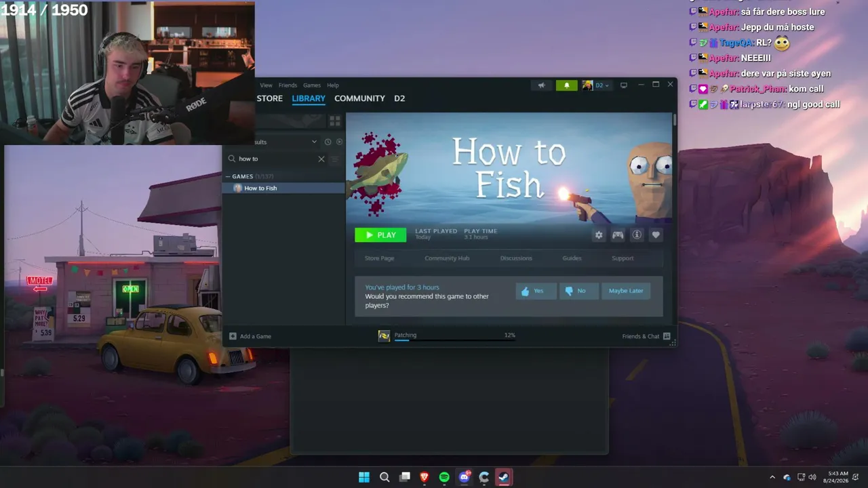
Task: Open Brave browser from the taskbar
Action: coord(425,477)
